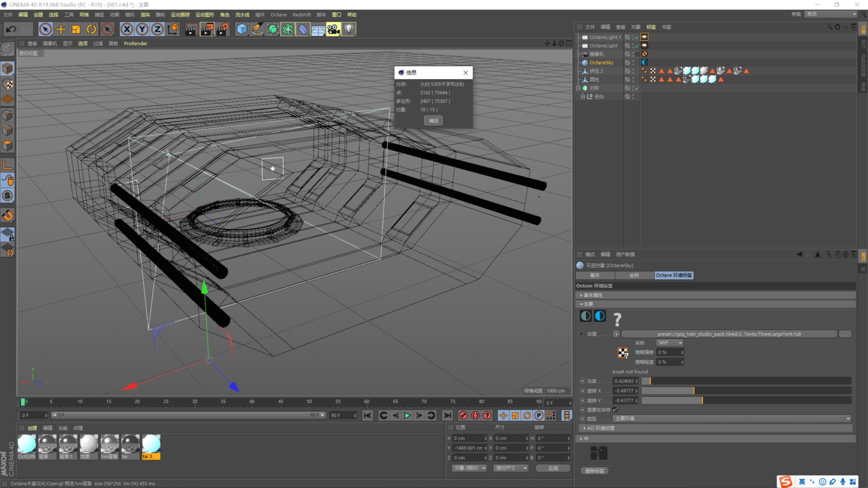Switch to the 坐标 tab
This screenshot has height=488, width=868.
click(634, 275)
